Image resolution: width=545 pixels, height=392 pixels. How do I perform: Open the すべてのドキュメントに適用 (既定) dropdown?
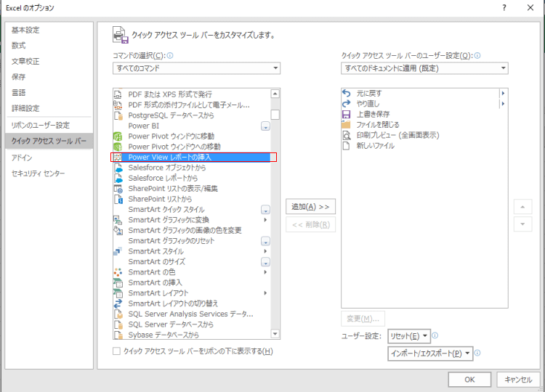coord(424,68)
